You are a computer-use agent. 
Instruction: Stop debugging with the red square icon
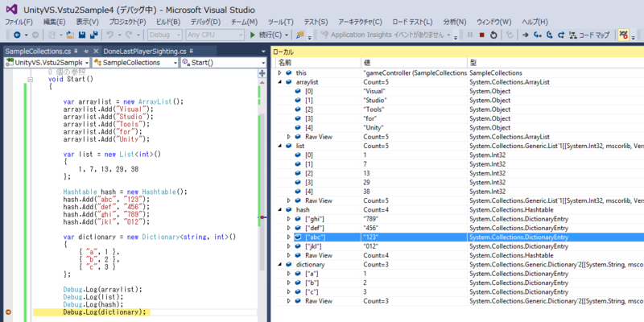(x=482, y=35)
